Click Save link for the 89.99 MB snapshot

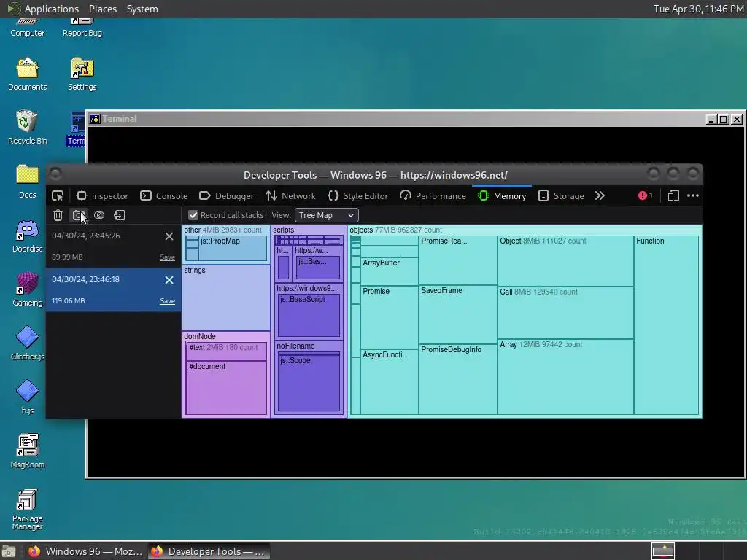(167, 257)
